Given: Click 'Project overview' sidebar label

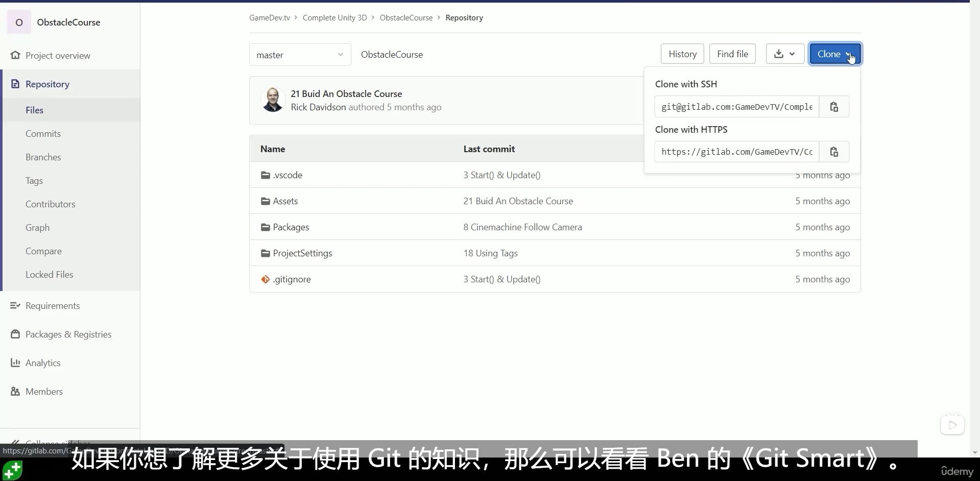Looking at the screenshot, I should [58, 55].
